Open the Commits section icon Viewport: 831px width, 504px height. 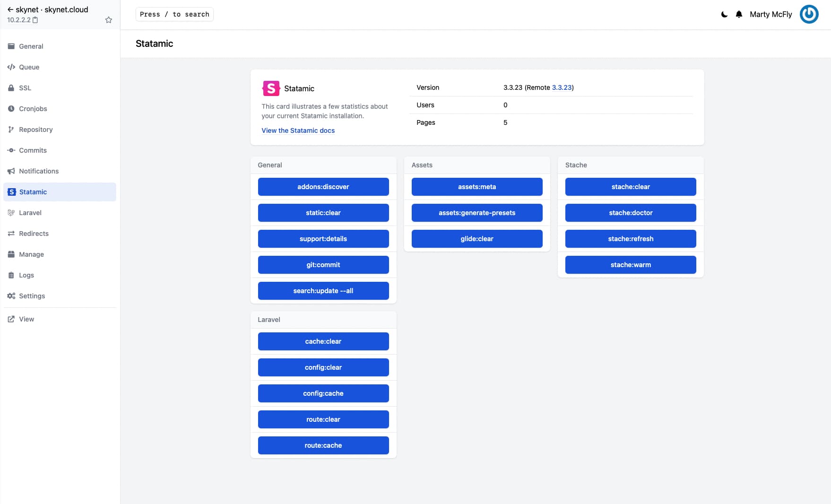point(11,150)
